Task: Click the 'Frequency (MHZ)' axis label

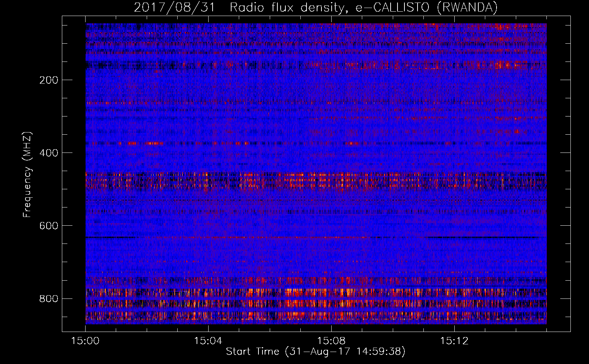Action: (x=27, y=174)
